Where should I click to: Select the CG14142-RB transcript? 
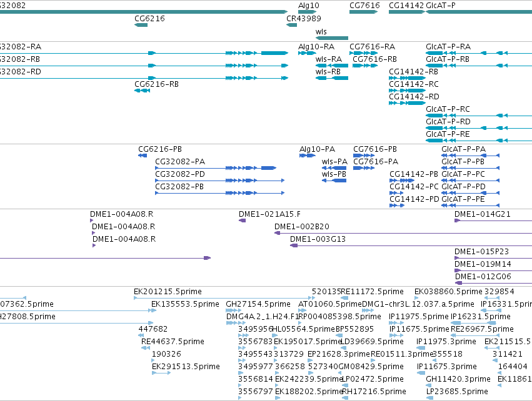(407, 78)
